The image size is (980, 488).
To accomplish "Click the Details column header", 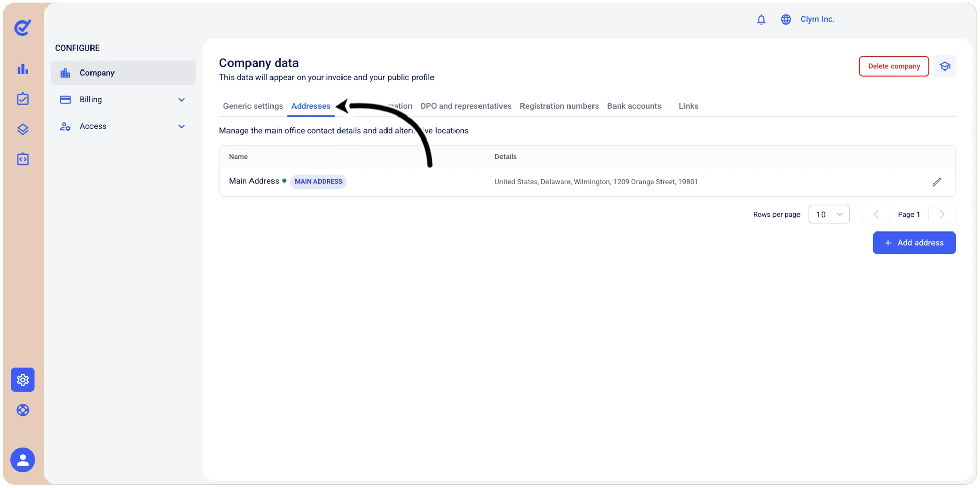I will click(506, 157).
